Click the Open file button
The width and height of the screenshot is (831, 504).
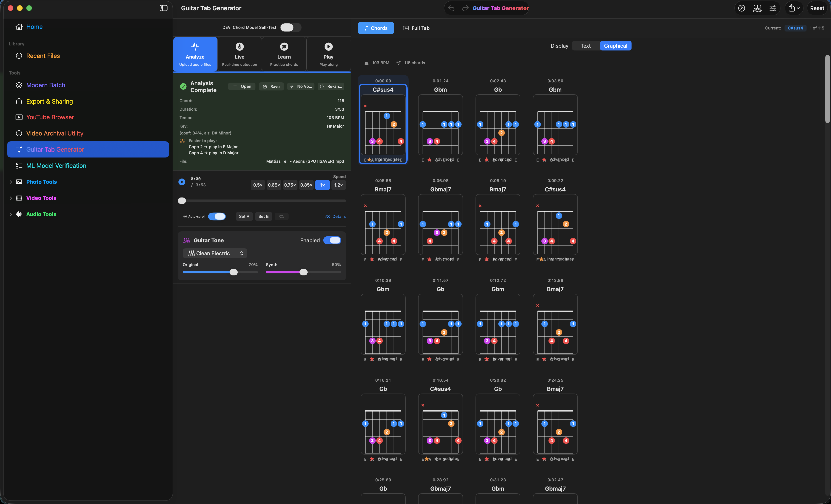(x=242, y=86)
